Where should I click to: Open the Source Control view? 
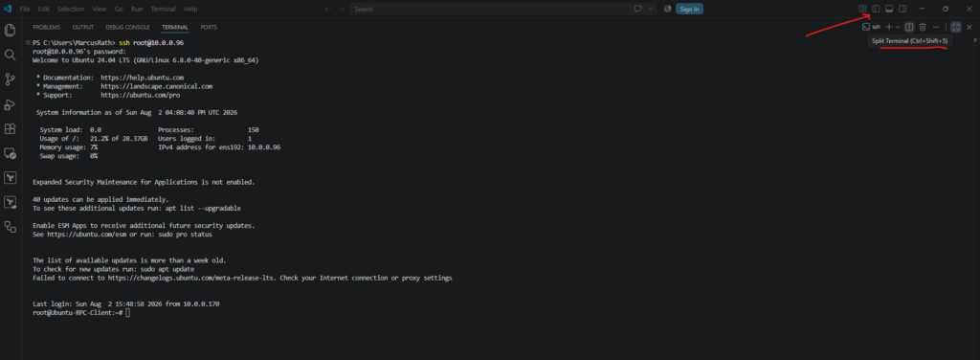coord(10,79)
